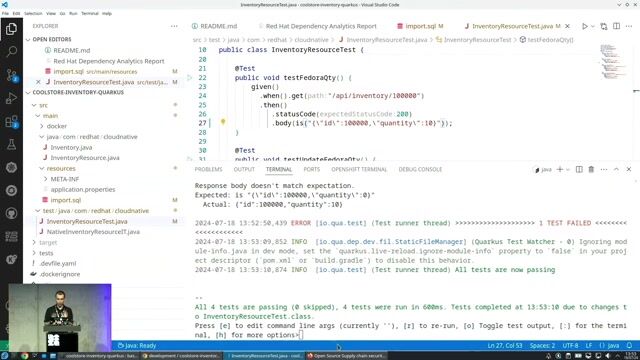Open the File menu

pos(5,13)
